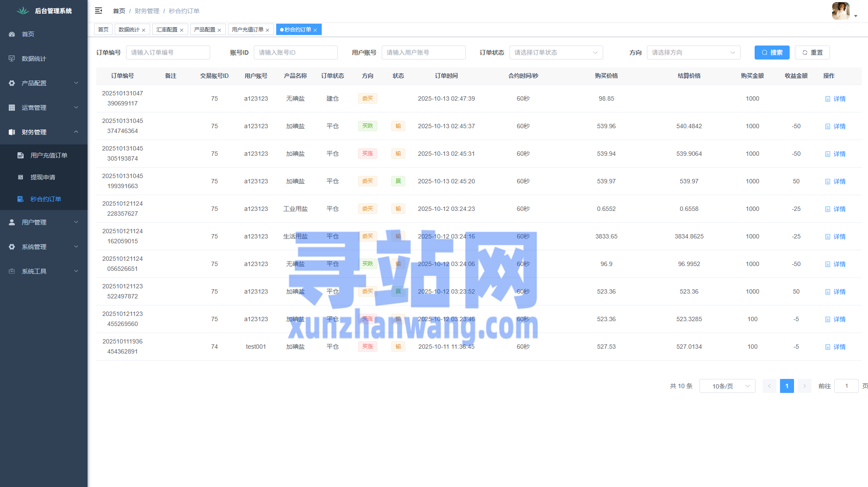Click the 秒合约订单 sidebar icon
Image resolution: width=868 pixels, height=487 pixels.
point(20,199)
